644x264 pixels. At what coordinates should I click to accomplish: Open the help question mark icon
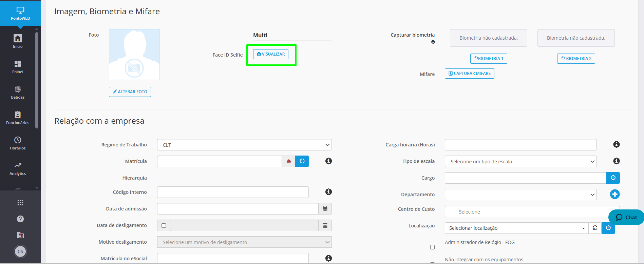point(20,219)
